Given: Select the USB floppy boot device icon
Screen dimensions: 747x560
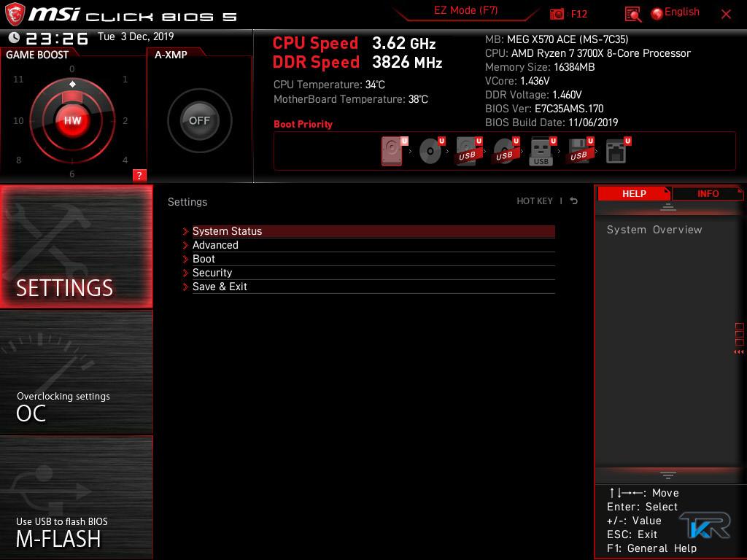Looking at the screenshot, I should (578, 151).
